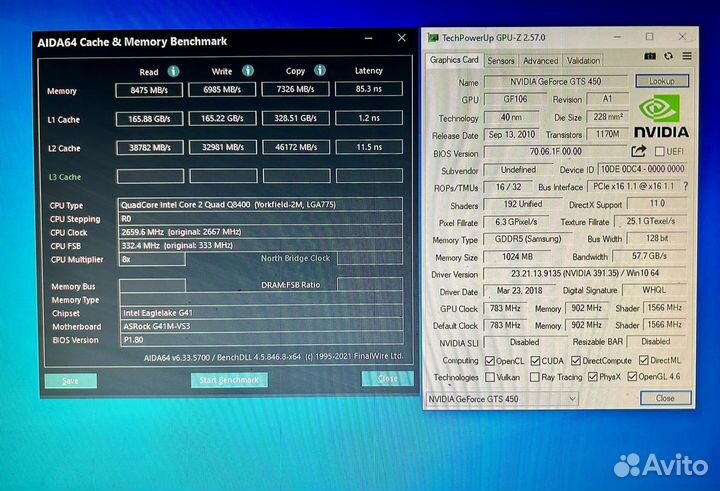Maximize the GPU-Z window
Image resolution: width=720 pixels, height=491 pixels.
click(649, 36)
